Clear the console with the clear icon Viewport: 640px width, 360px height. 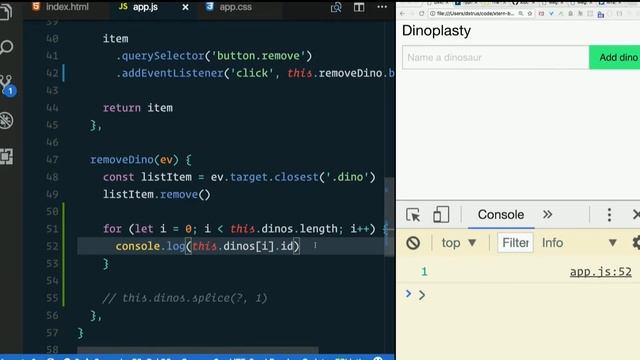(413, 243)
